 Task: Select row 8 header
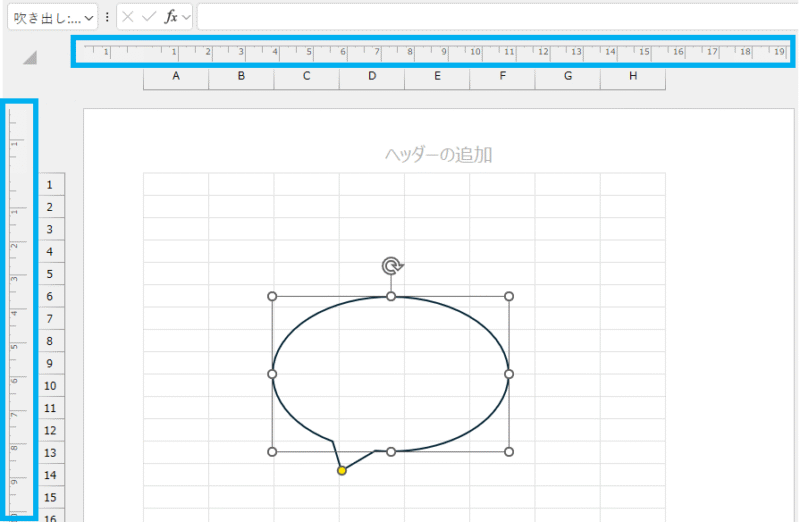coord(52,341)
